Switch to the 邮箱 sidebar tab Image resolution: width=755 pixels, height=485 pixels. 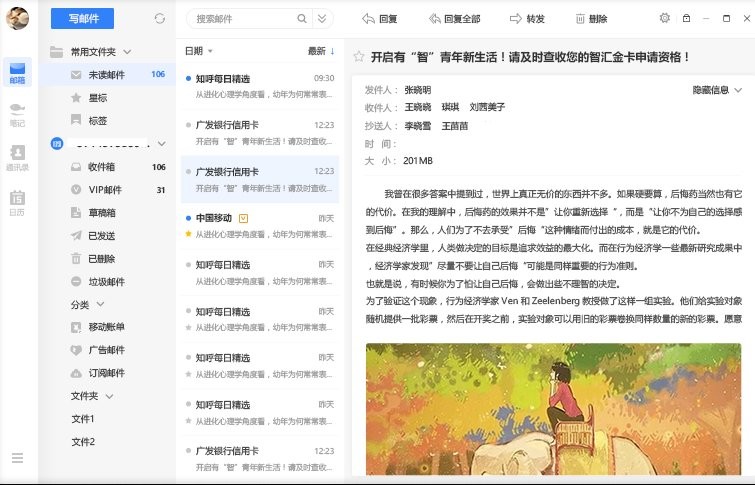pyautogui.click(x=17, y=72)
